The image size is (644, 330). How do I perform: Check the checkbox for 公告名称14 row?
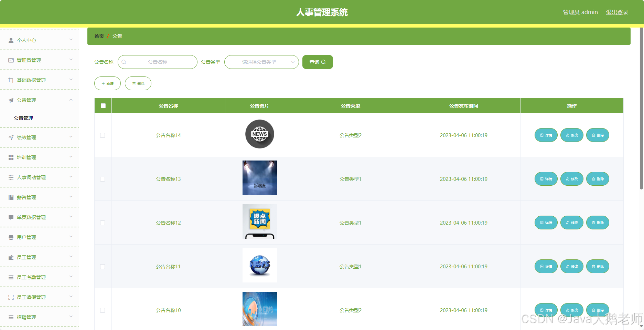point(102,135)
